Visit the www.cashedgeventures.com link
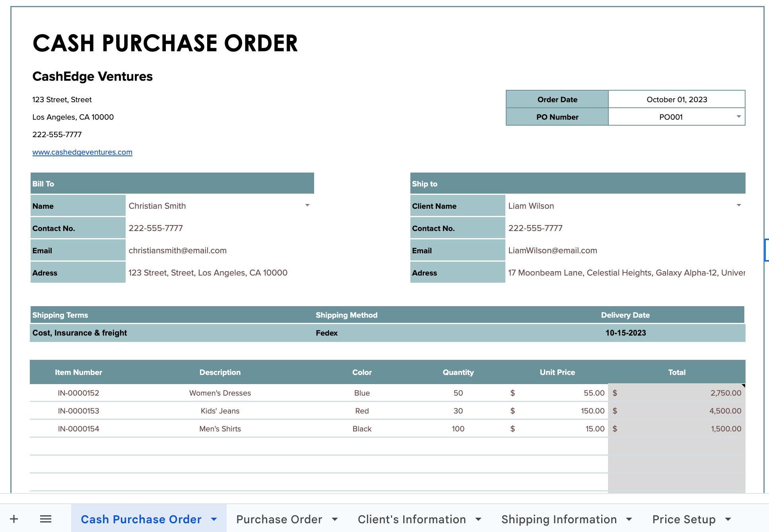The height and width of the screenshot is (532, 769). [x=82, y=152]
